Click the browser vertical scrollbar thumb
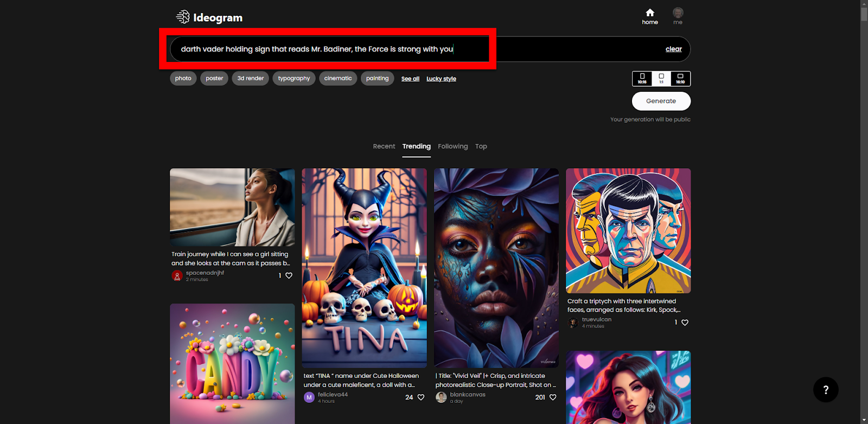 (864, 14)
